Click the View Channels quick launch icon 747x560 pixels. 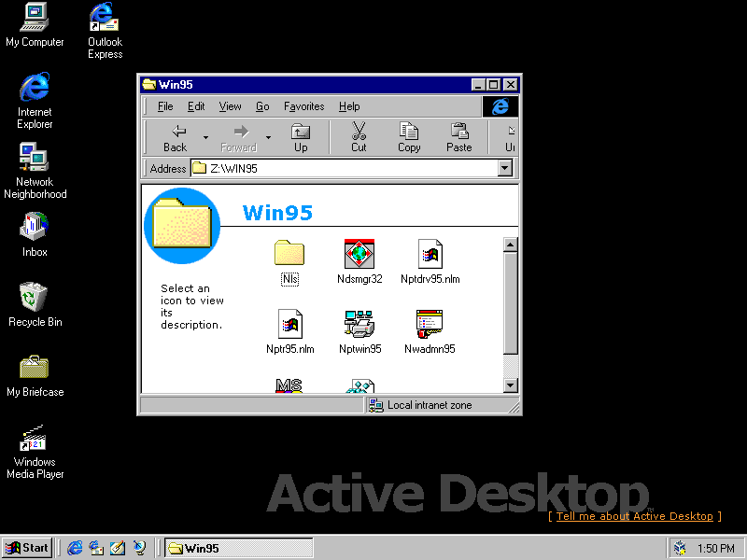pos(139,548)
